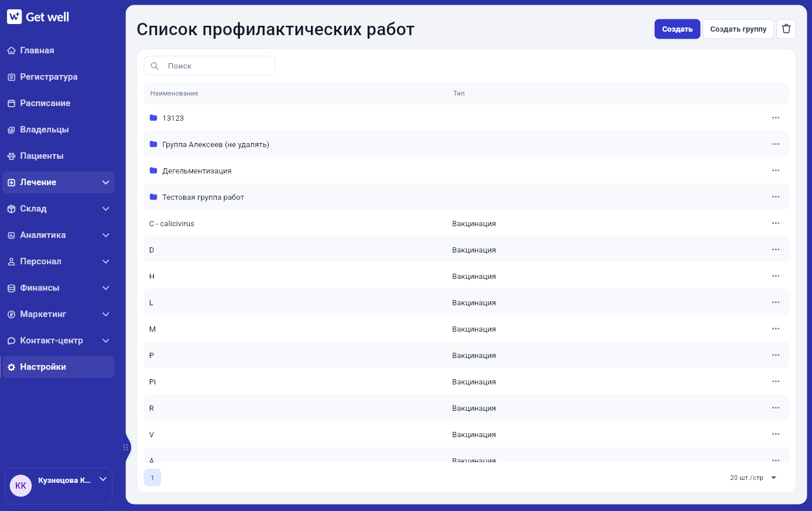Select the C - calicivirus row name
The image size is (812, 511).
(x=172, y=224)
